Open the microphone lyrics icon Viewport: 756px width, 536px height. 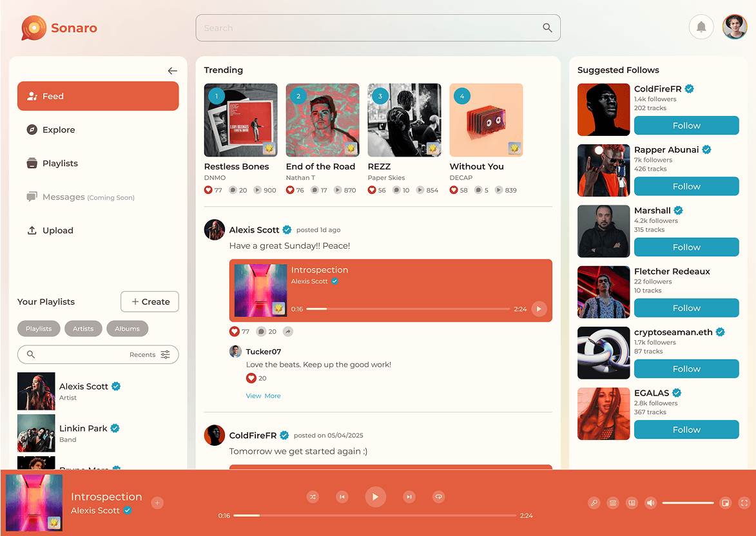[x=594, y=503]
